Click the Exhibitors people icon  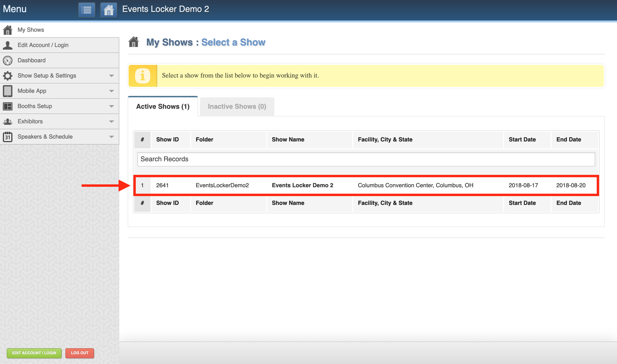8,121
